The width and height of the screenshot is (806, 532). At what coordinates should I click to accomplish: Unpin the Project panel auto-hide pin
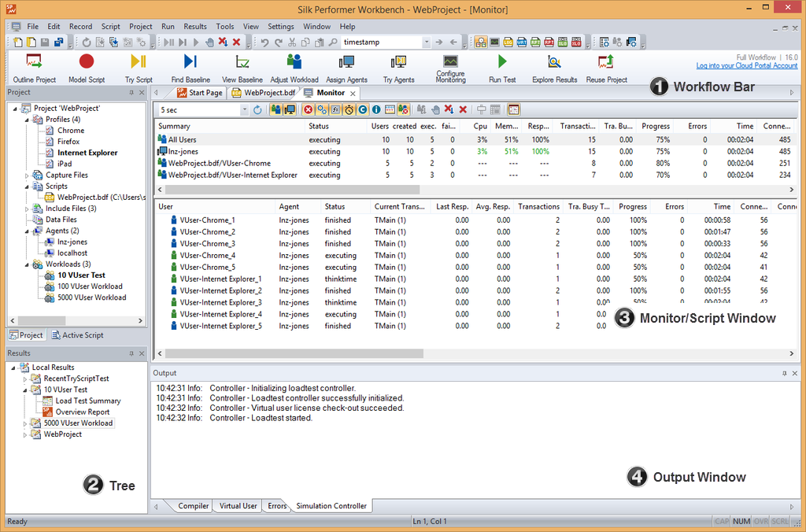click(132, 92)
